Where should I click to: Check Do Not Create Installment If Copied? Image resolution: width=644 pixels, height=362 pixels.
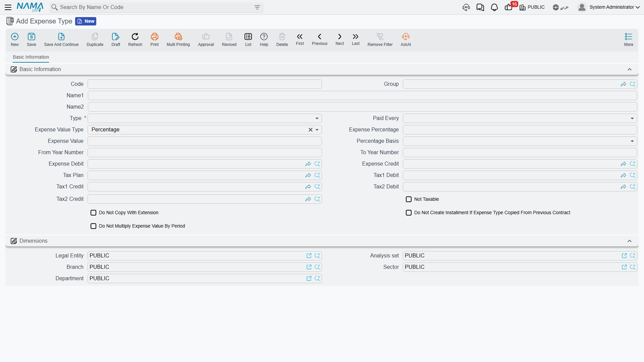tap(409, 213)
